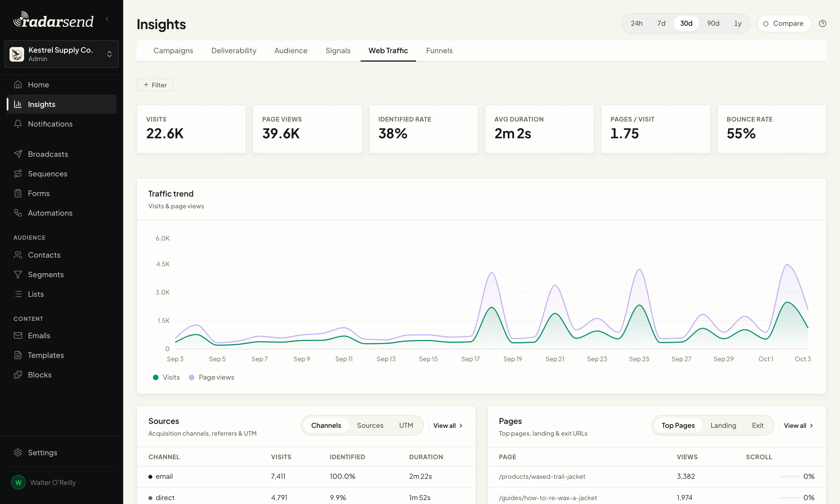This screenshot has height=504, width=840.
Task: Open View all in Pages panel
Action: (x=798, y=426)
